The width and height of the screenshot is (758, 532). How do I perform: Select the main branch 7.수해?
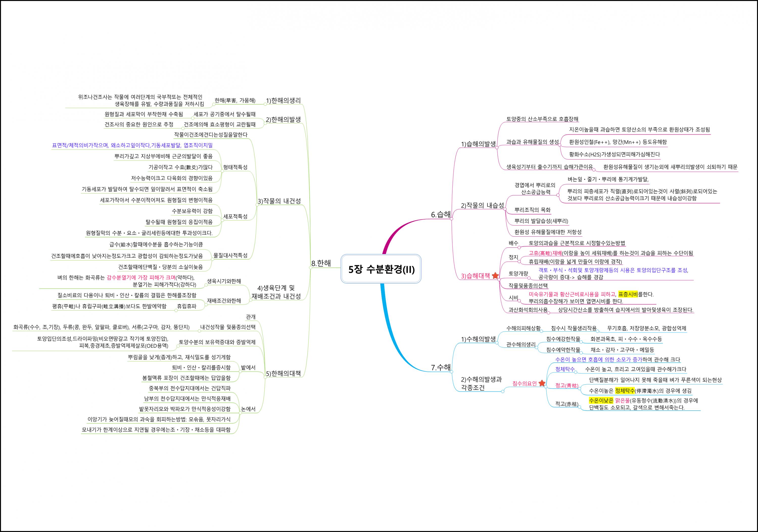coord(441,367)
